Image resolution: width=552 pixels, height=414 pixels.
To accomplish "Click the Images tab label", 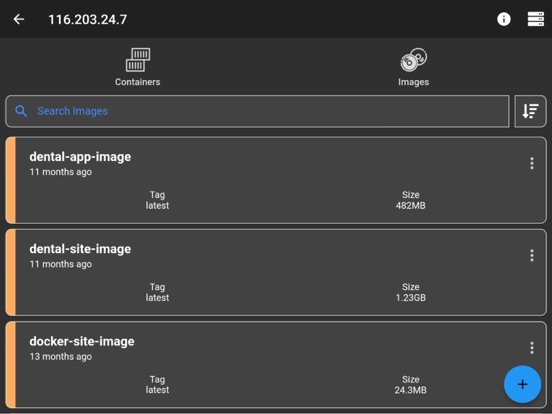I will click(414, 82).
